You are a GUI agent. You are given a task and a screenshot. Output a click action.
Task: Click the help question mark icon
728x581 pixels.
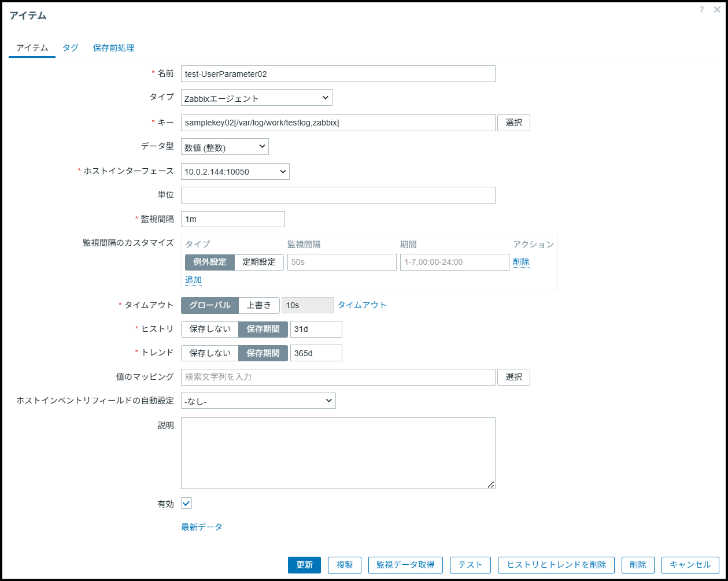pos(701,10)
